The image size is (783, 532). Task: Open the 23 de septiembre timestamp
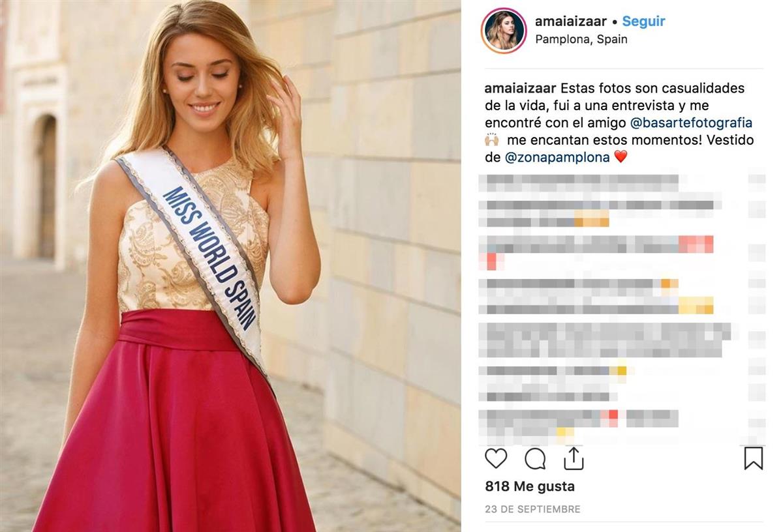point(532,509)
